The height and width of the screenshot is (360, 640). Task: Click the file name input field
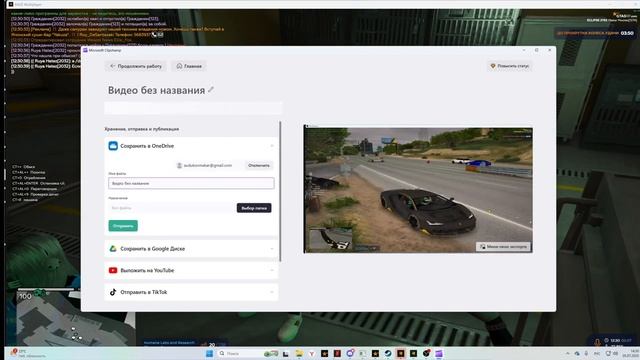tap(191, 183)
